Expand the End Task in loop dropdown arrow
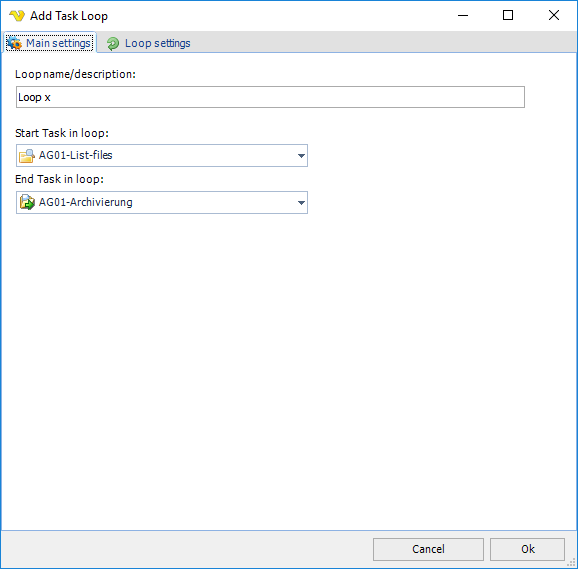 pyautogui.click(x=301, y=203)
